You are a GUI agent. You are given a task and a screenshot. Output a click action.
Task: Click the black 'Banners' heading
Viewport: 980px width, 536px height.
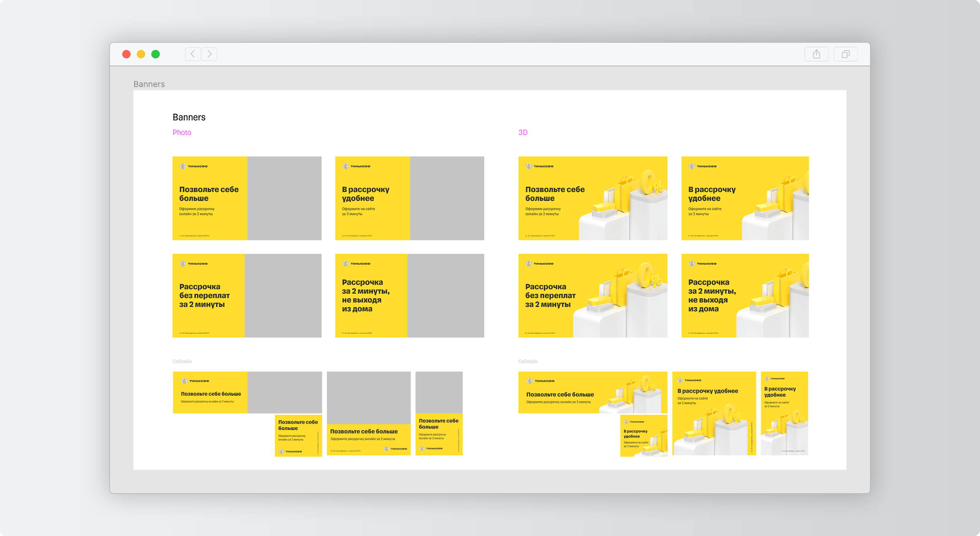tap(189, 117)
